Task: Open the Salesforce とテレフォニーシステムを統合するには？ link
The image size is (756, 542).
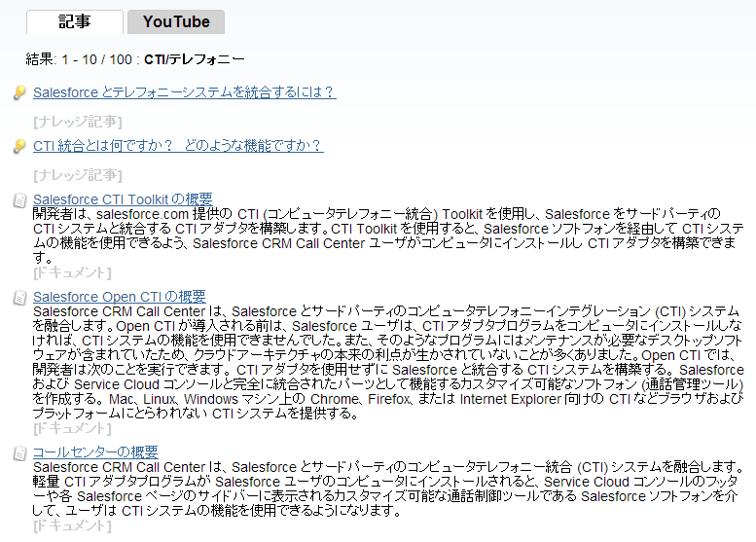Action: click(184, 91)
